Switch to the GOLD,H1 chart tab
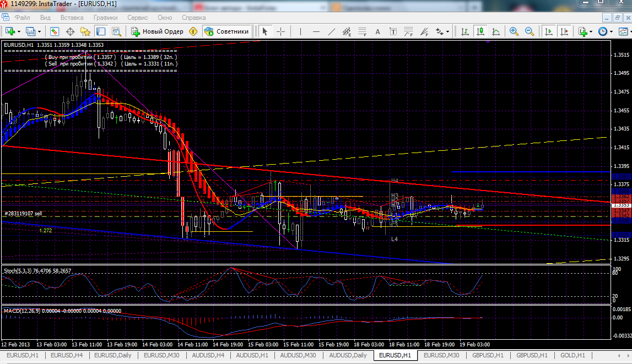Viewport: 632px width, 364px height. 572,355
